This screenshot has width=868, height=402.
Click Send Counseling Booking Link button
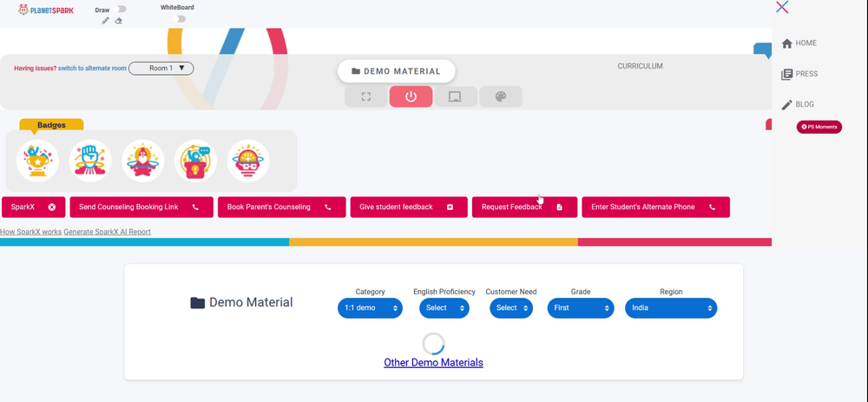[x=141, y=208]
